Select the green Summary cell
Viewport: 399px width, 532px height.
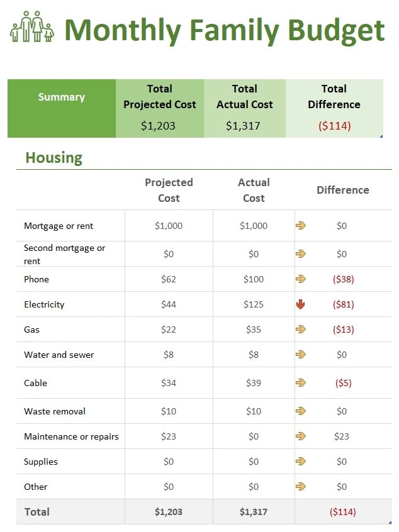62,97
